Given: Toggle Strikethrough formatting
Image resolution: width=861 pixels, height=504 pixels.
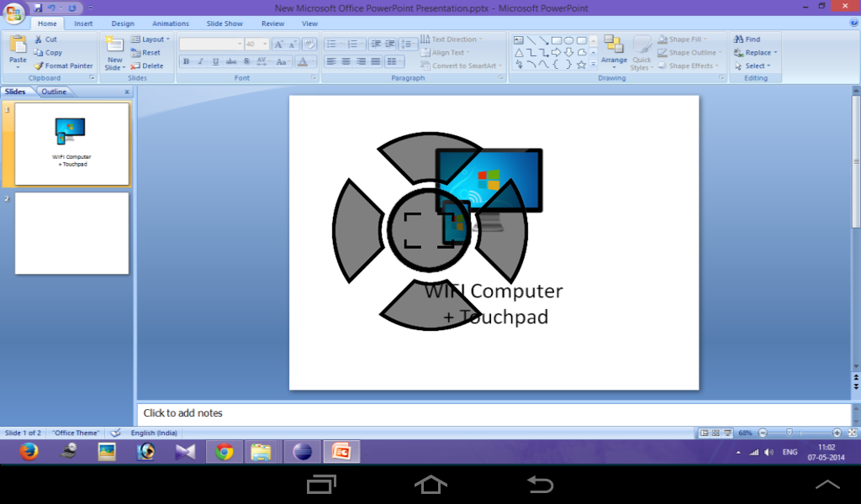Looking at the screenshot, I should (231, 61).
